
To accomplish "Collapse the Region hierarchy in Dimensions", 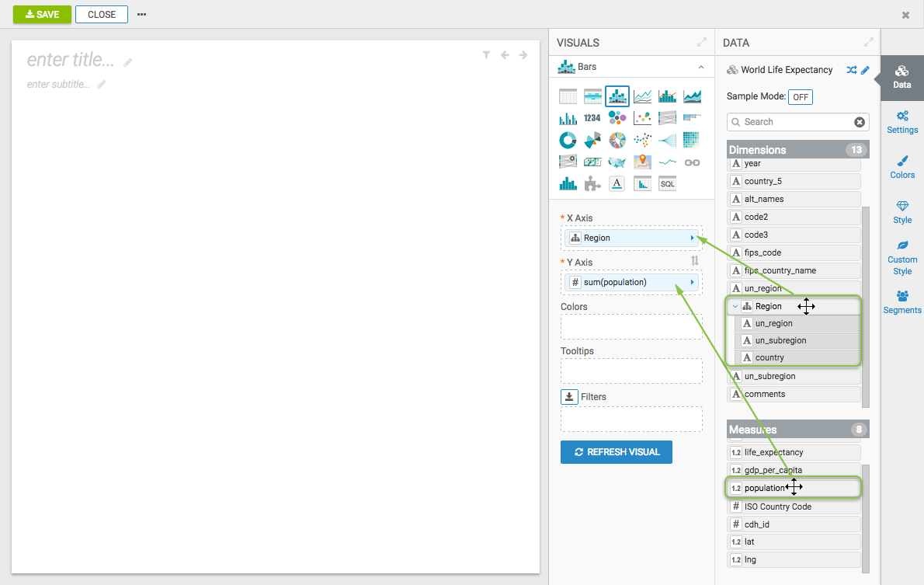I will click(735, 306).
